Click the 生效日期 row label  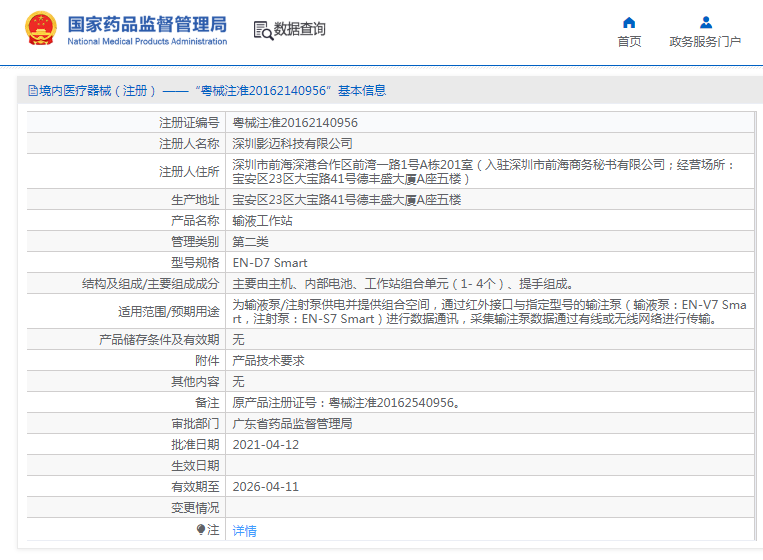click(x=195, y=466)
